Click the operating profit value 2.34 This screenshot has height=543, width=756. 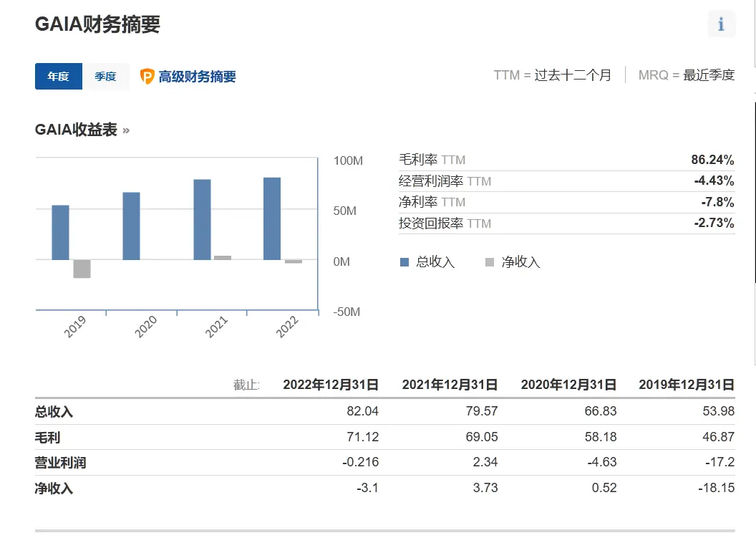[x=485, y=462]
